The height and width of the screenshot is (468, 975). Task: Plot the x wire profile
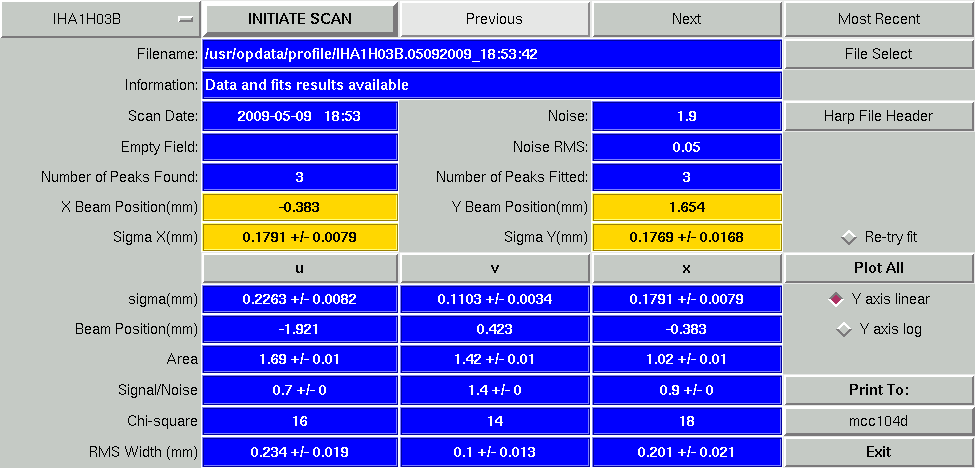click(686, 268)
